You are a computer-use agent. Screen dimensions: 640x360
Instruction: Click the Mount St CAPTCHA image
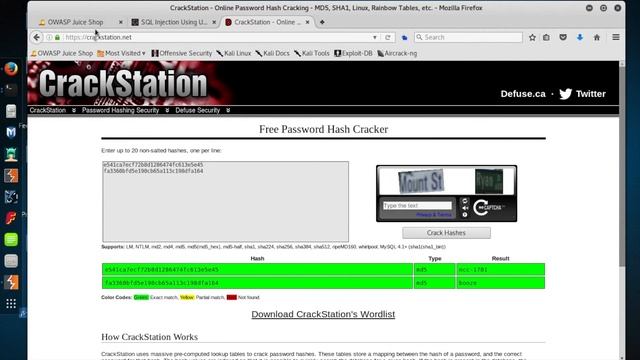[421, 182]
